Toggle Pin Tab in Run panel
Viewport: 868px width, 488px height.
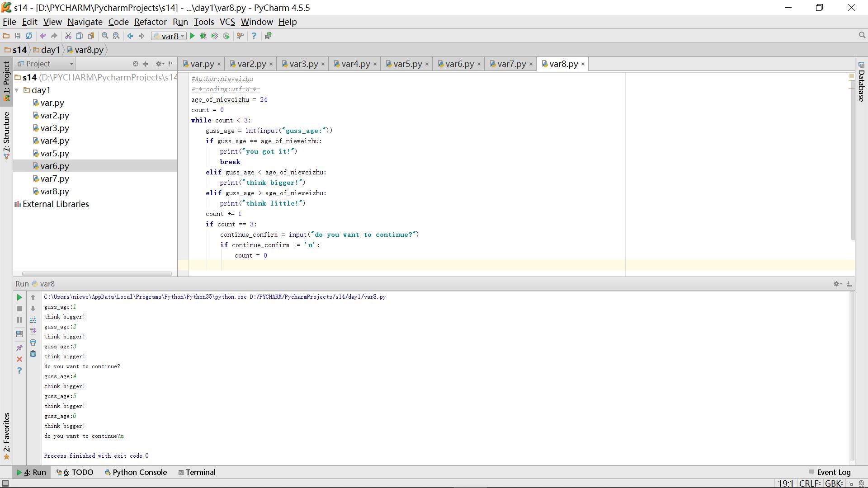click(19, 348)
